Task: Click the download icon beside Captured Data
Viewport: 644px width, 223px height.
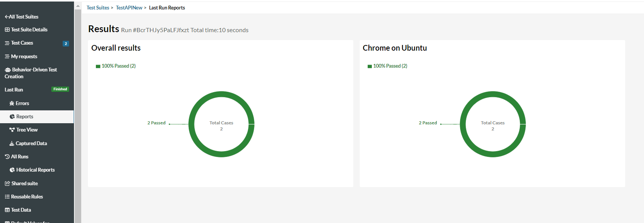Action: [x=12, y=143]
